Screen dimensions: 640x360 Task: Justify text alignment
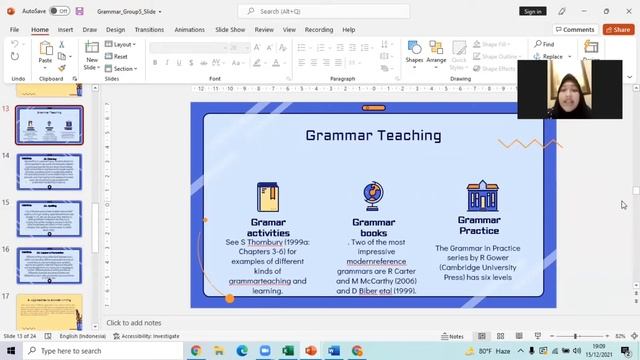tap(338, 62)
